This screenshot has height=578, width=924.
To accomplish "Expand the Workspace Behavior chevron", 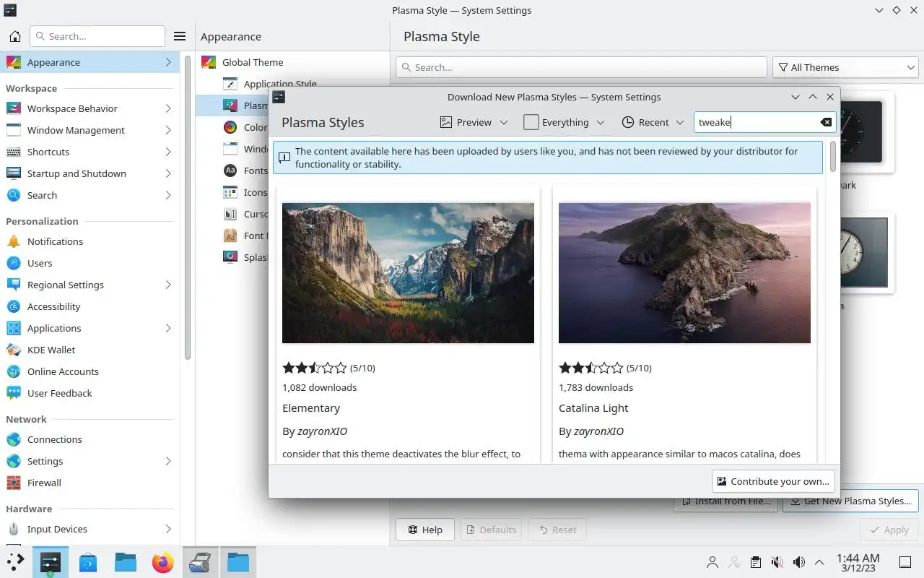I will [x=167, y=108].
